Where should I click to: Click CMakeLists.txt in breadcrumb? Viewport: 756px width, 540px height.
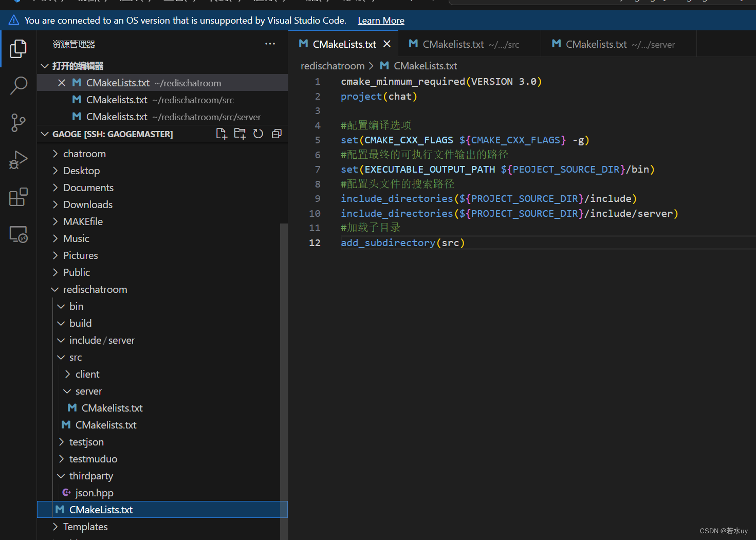pyautogui.click(x=425, y=66)
